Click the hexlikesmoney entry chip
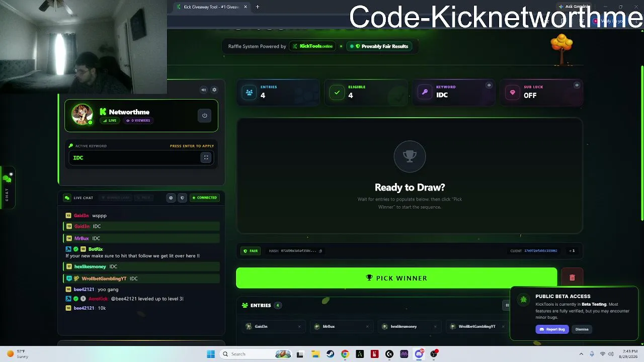Screen dimensions: 644x362 [x=409, y=327]
